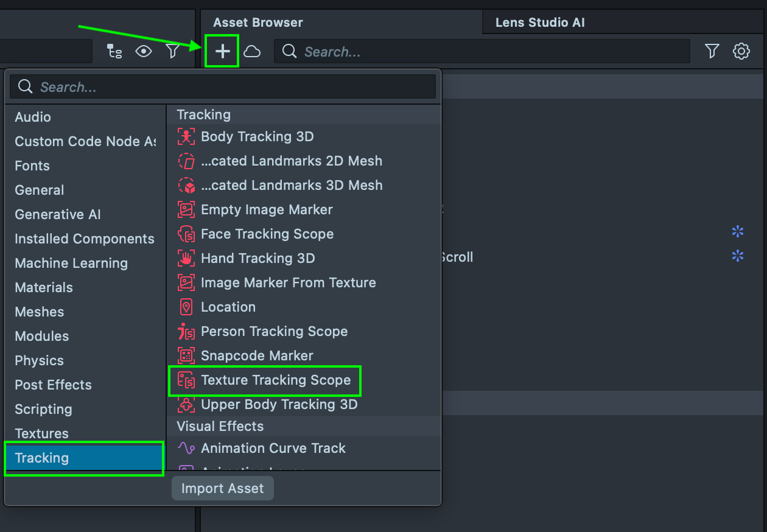767x532 pixels.
Task: Click the Visual Effects section header
Action: point(304,426)
